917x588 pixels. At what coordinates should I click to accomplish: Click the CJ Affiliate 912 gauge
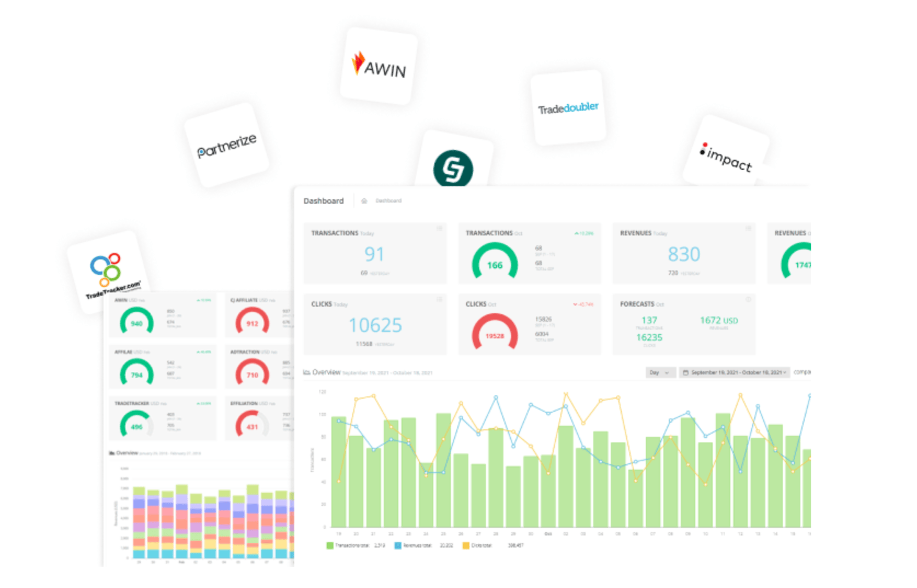point(252,321)
